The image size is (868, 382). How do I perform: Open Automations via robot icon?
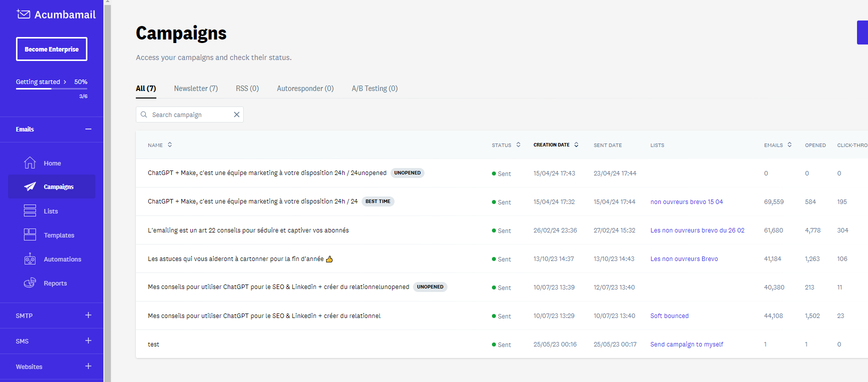click(30, 259)
